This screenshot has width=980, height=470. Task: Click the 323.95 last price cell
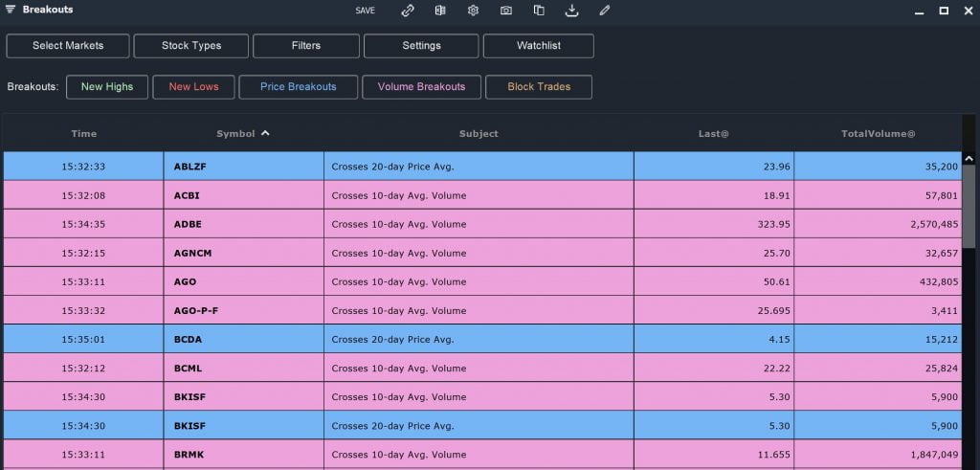coord(714,224)
